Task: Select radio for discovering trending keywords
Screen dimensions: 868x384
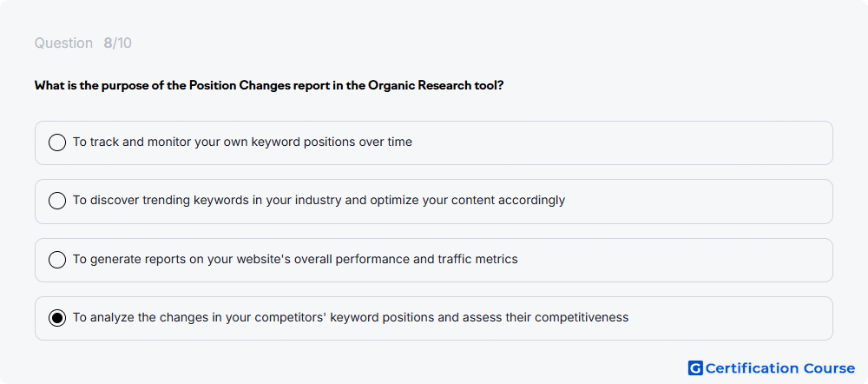Action: click(57, 201)
